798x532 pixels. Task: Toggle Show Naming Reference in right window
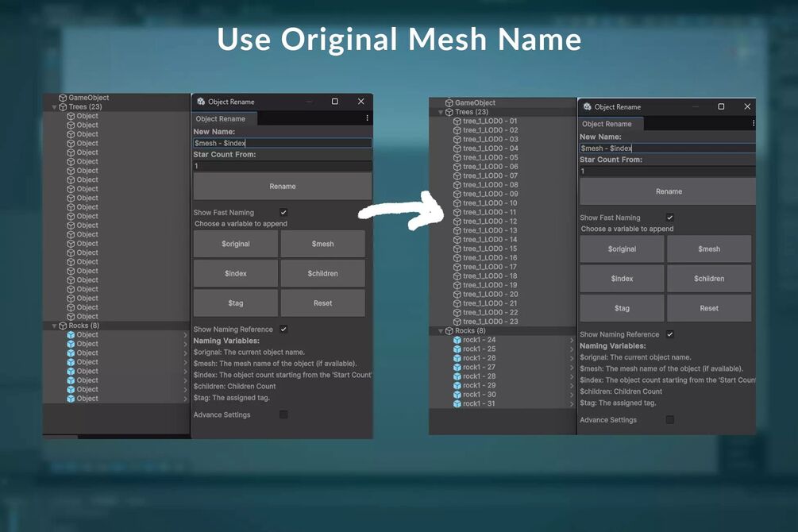click(669, 334)
